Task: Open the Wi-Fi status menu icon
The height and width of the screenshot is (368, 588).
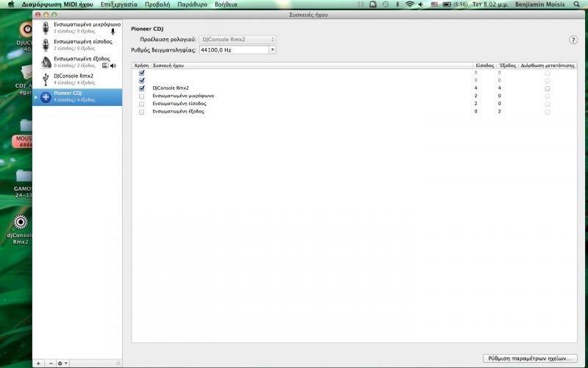Action: coord(410,4)
